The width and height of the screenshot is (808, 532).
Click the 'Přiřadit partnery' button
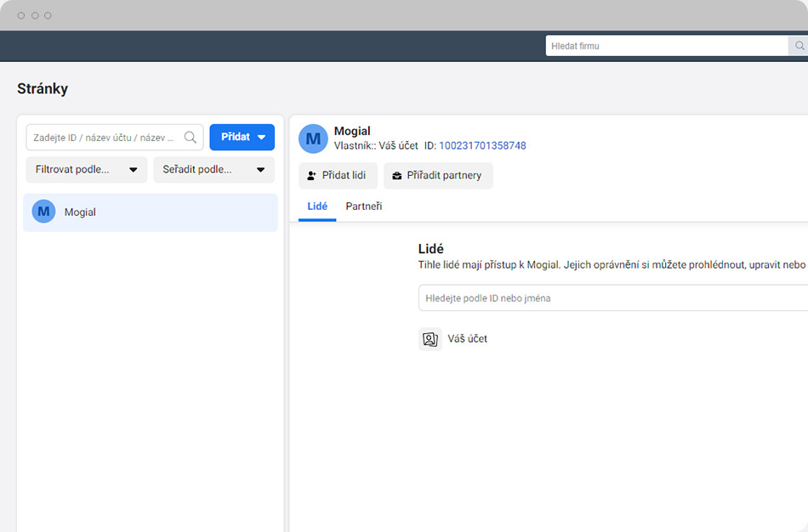[439, 176]
